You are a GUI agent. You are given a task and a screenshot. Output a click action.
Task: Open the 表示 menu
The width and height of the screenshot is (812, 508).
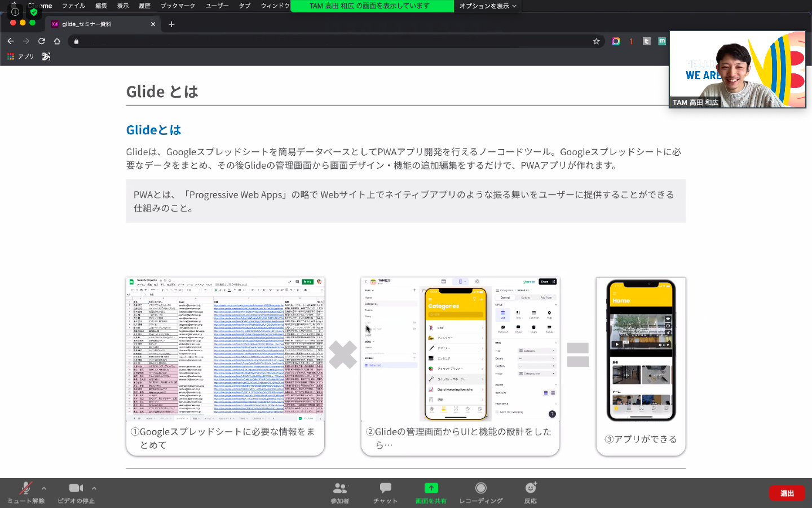(123, 6)
